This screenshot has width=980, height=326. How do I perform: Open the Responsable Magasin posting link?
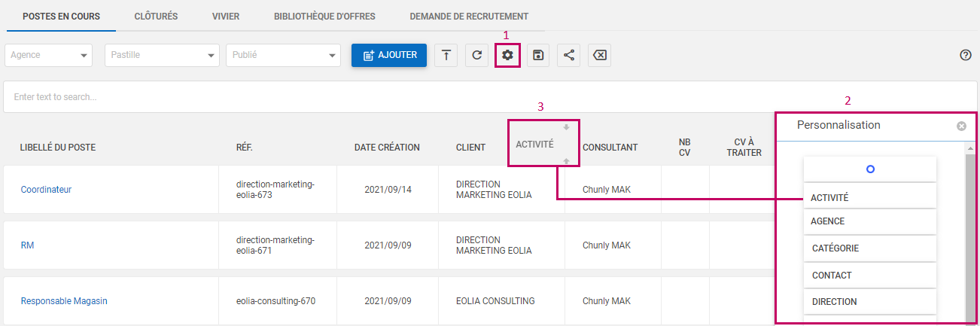pos(64,301)
